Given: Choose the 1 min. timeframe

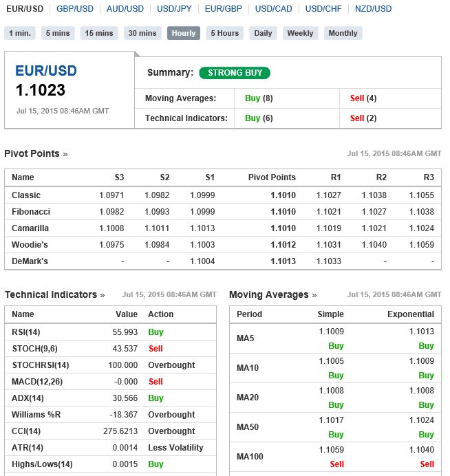Looking at the screenshot, I should (20, 33).
